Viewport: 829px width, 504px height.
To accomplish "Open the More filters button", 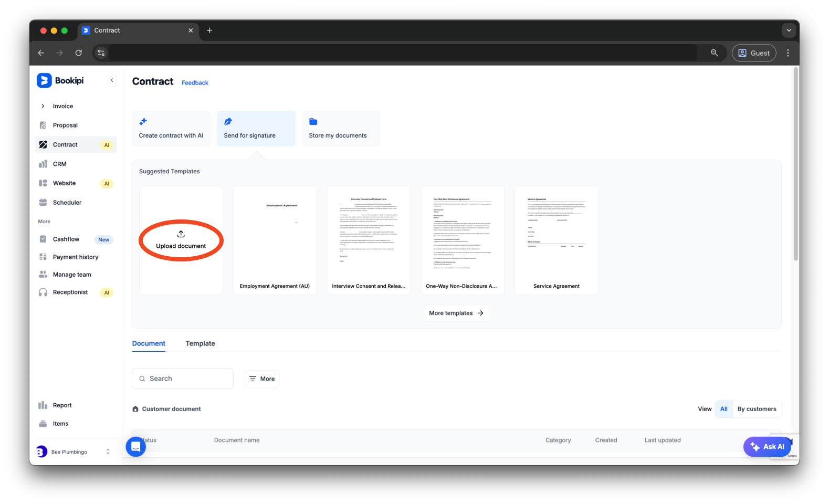I will tap(261, 379).
